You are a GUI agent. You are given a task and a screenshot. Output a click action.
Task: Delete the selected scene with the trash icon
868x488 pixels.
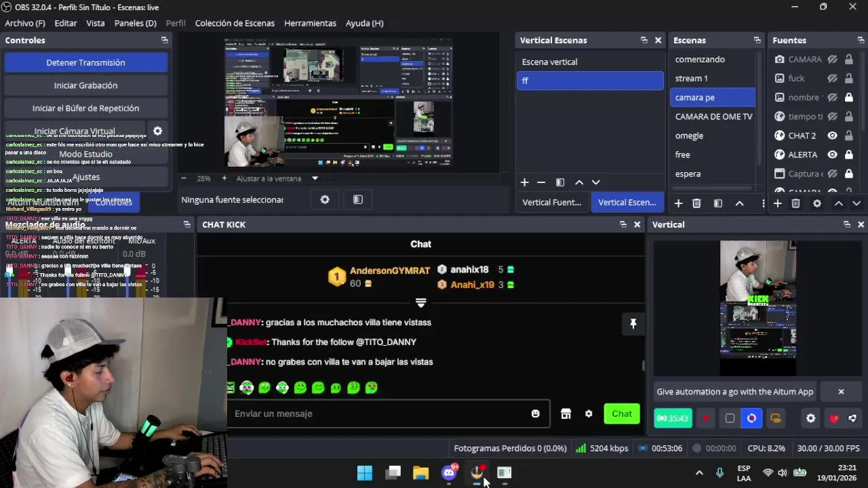pyautogui.click(x=696, y=203)
